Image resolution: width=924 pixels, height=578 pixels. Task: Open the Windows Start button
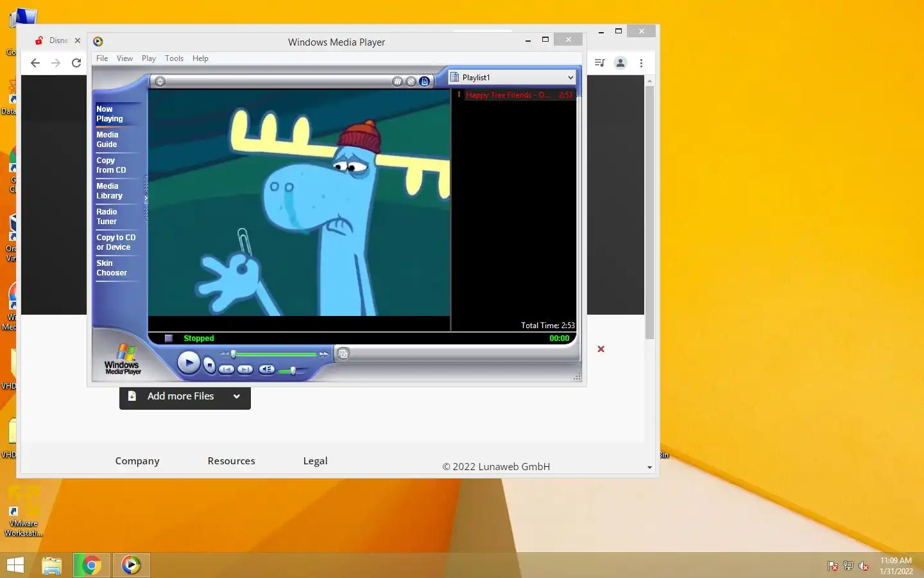click(15, 565)
